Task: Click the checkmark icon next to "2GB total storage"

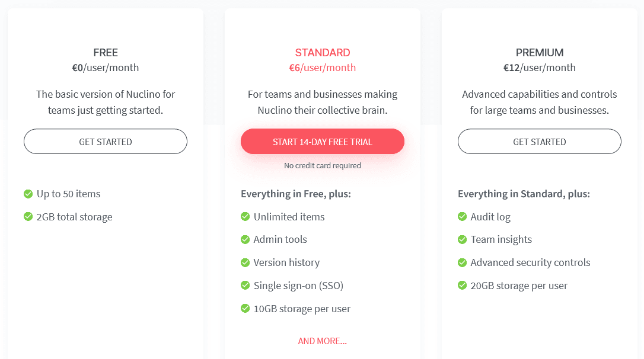Action: (x=28, y=217)
